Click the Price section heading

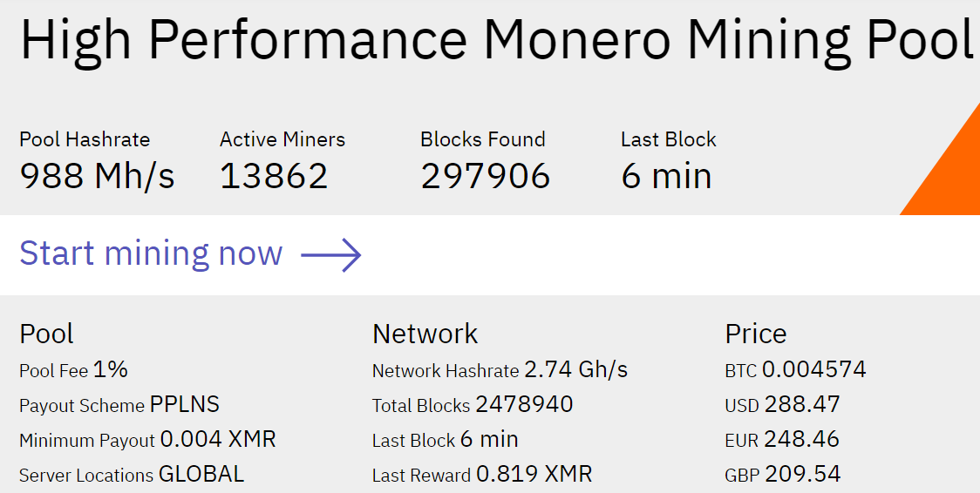tap(755, 334)
